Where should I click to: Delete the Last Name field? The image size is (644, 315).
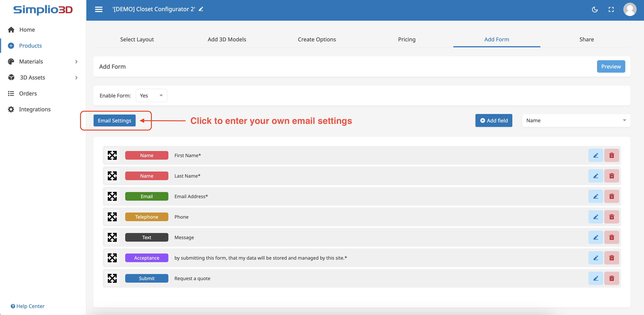pos(611,176)
